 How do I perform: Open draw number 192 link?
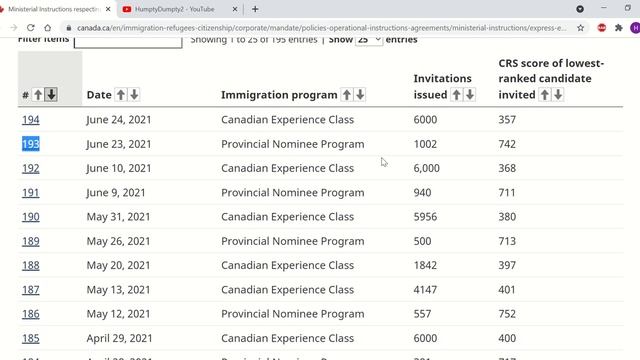31,168
